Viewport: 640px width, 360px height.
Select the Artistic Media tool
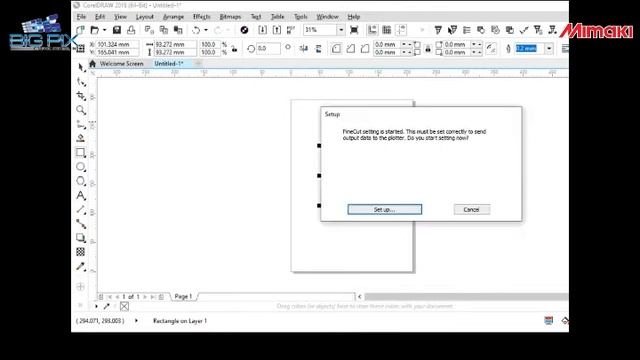point(81,138)
